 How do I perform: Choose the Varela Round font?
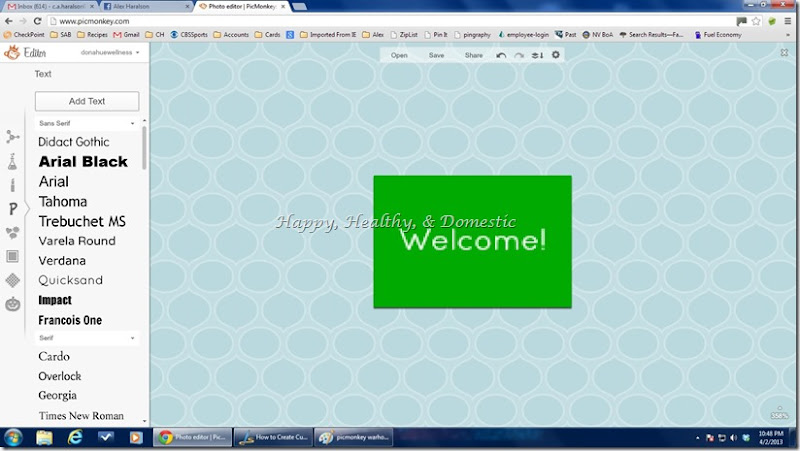click(x=77, y=241)
